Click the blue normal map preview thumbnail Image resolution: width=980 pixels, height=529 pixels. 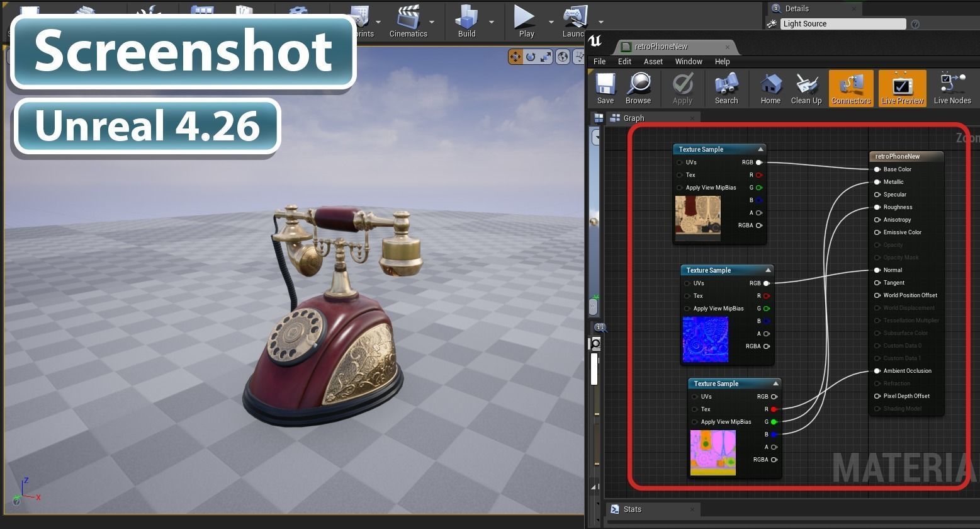706,339
